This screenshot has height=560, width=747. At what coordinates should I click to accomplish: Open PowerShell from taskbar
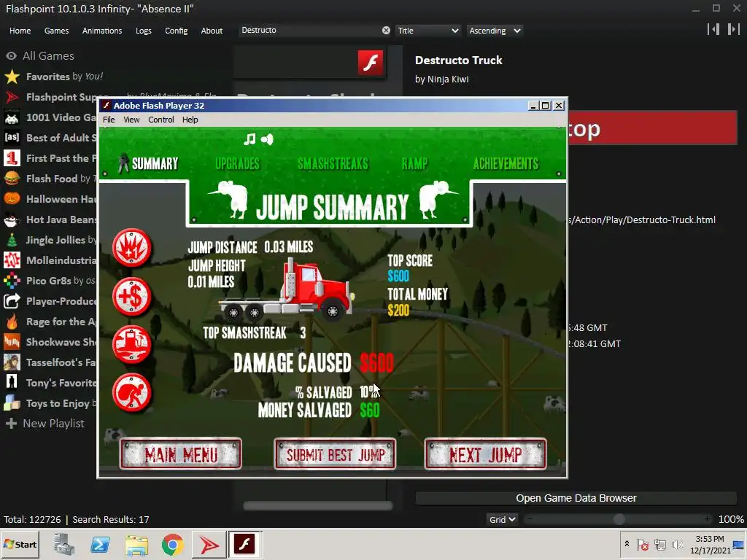click(100, 545)
